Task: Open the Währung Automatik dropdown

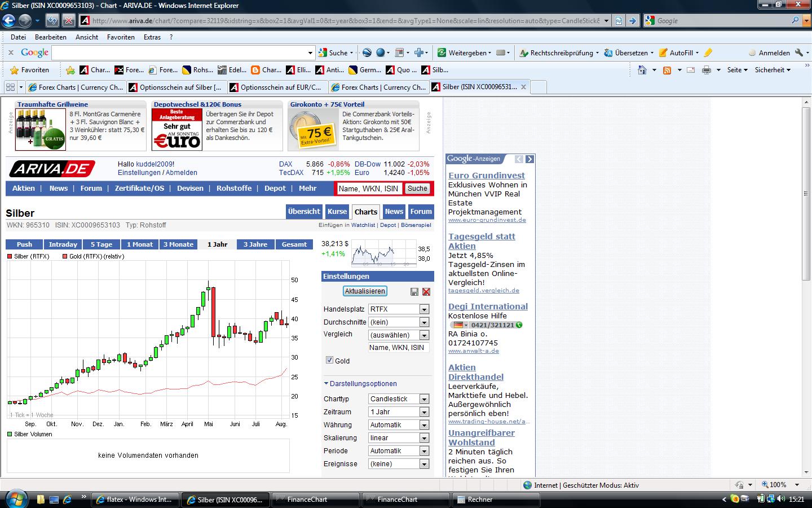Action: coord(424,425)
